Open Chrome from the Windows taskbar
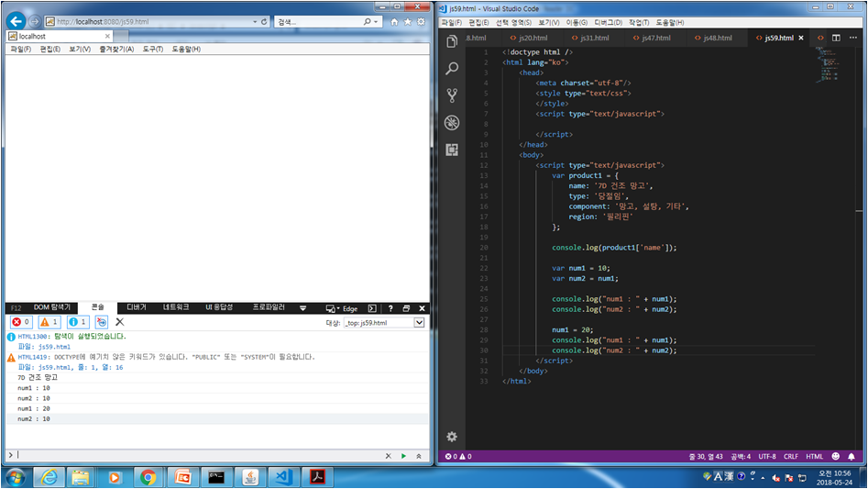Image resolution: width=868 pixels, height=489 pixels. pyautogui.click(x=148, y=477)
